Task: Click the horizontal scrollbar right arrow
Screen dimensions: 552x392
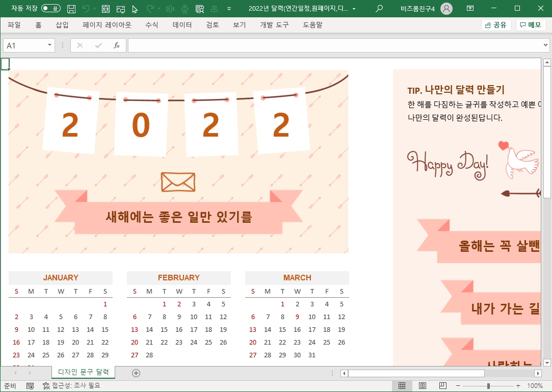Action: click(538, 373)
